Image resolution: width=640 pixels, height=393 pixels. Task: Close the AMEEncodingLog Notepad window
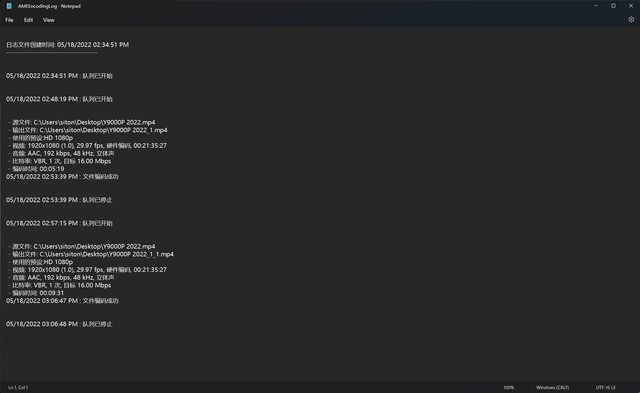(x=631, y=6)
